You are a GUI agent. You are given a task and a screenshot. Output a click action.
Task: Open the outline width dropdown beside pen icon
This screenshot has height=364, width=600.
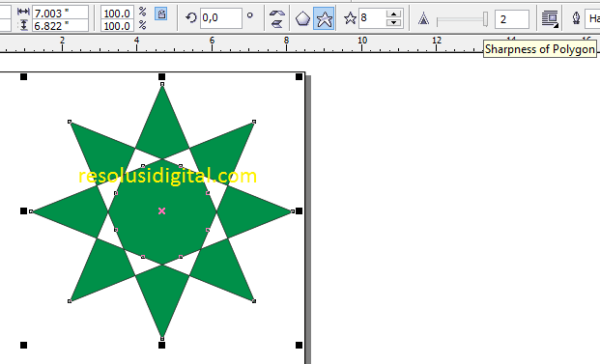(592, 18)
